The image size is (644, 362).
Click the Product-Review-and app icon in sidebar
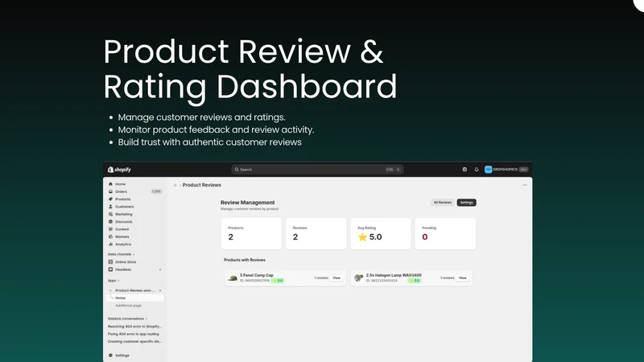110,290
